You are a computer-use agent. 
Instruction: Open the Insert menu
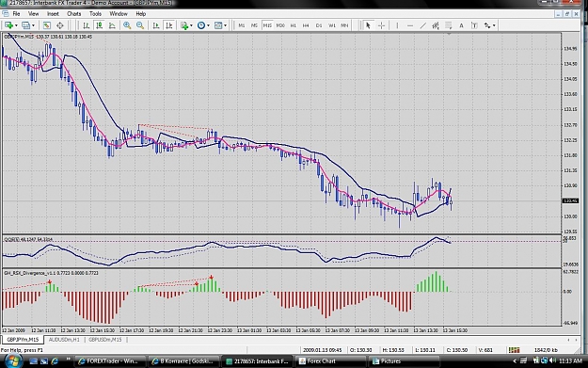pyautogui.click(x=53, y=13)
